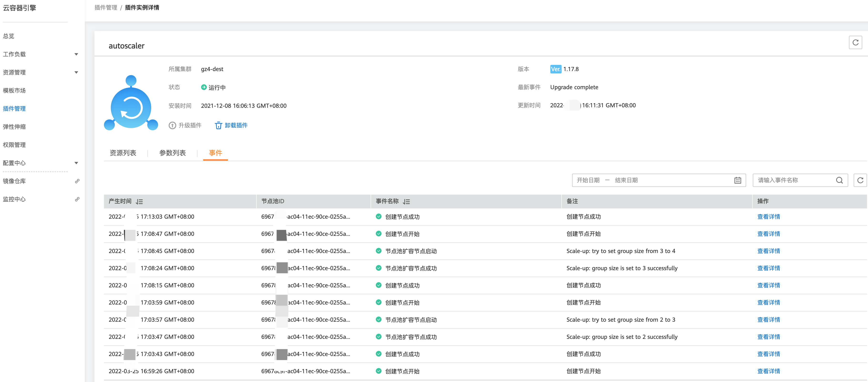Click the external link icon next to 监控中心
The image size is (868, 382).
point(77,199)
